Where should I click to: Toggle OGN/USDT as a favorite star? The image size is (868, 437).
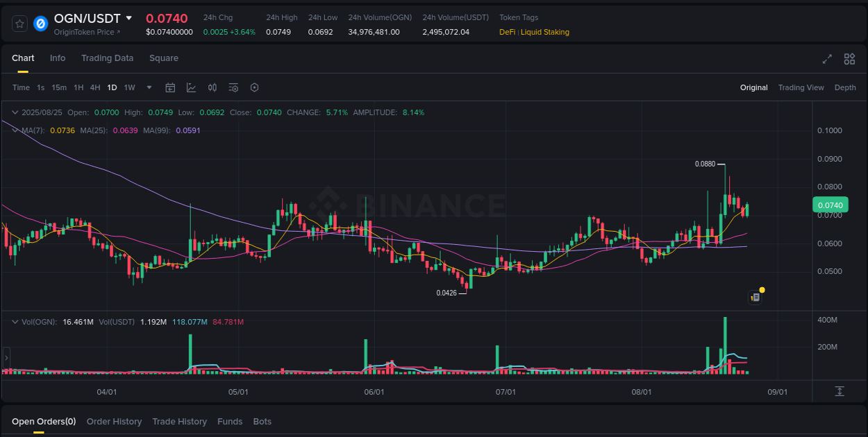pos(19,23)
